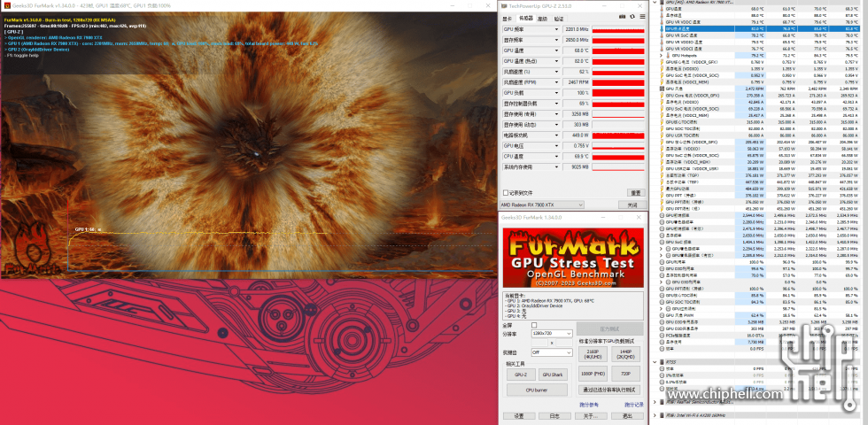The image size is (868, 425).
Task: Click fan icon of GPU 风扇 row
Action: [663, 89]
